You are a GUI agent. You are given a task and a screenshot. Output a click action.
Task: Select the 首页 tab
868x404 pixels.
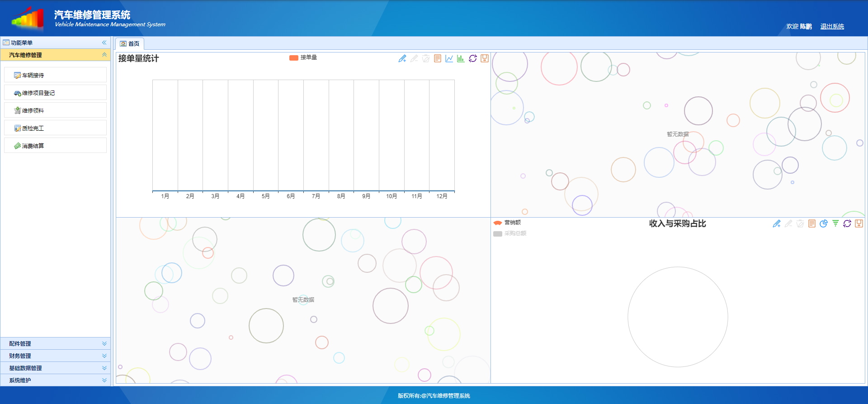pos(130,44)
